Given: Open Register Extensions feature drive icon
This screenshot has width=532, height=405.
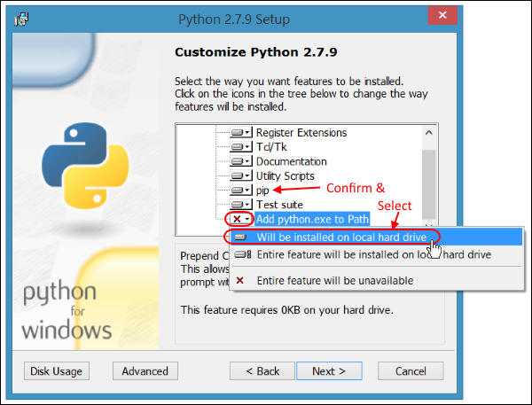Looking at the screenshot, I should [241, 132].
